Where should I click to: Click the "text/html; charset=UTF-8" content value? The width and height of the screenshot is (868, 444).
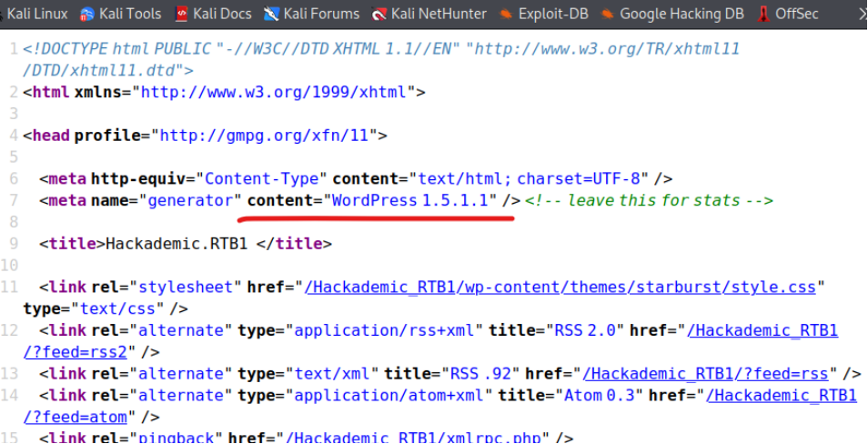point(529,178)
